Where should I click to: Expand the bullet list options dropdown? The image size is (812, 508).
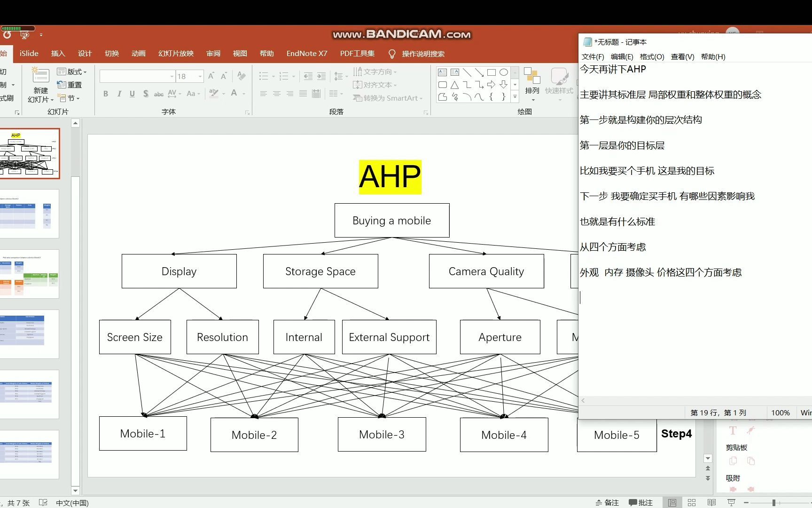coord(273,76)
